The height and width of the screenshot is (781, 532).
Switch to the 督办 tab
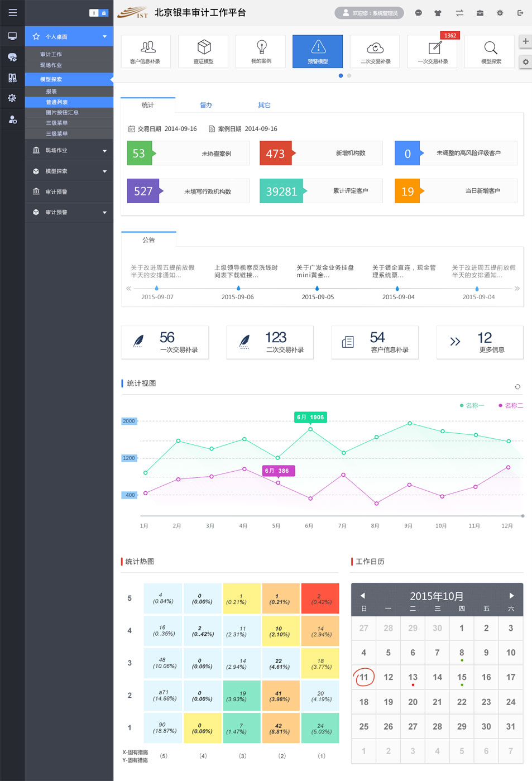206,105
